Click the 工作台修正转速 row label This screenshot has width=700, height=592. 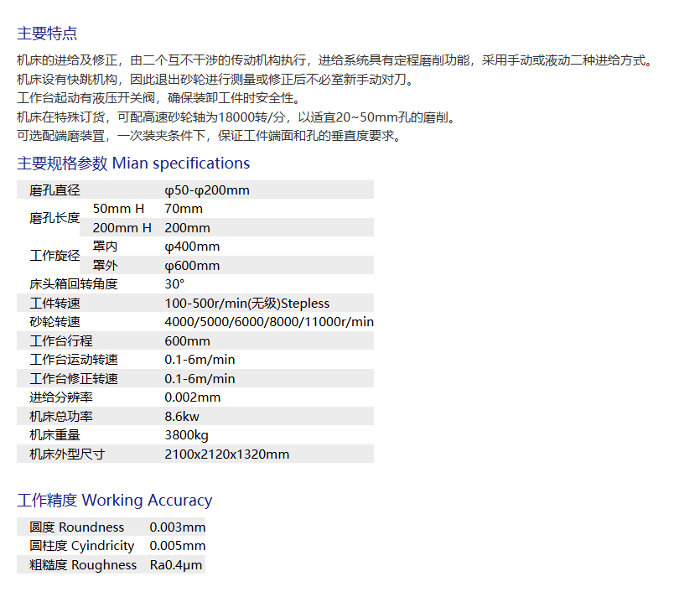[74, 379]
